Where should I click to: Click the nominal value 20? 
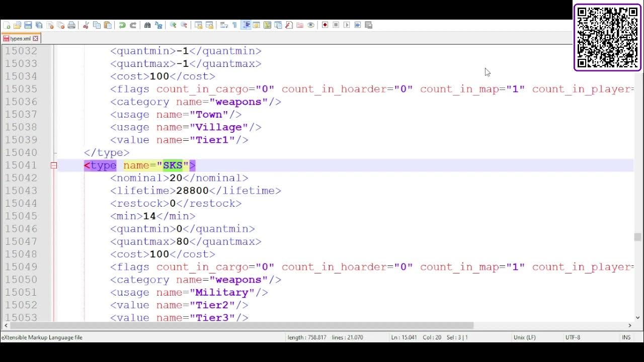[x=176, y=178]
